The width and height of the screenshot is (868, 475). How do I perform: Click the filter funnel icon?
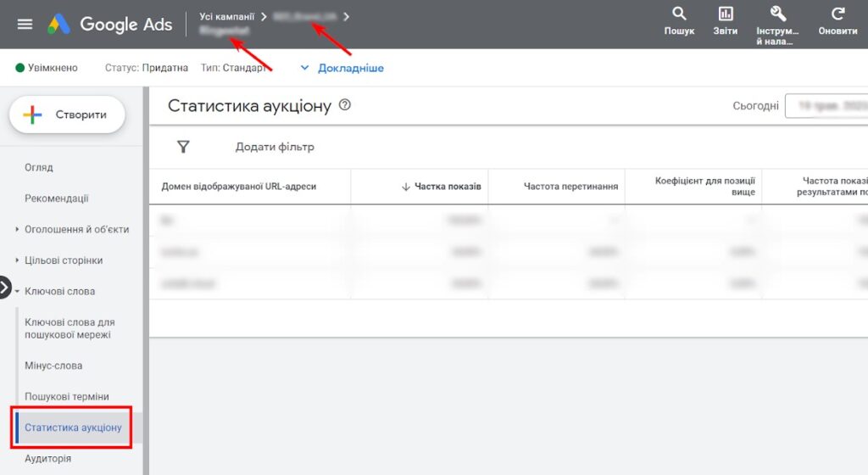183,147
